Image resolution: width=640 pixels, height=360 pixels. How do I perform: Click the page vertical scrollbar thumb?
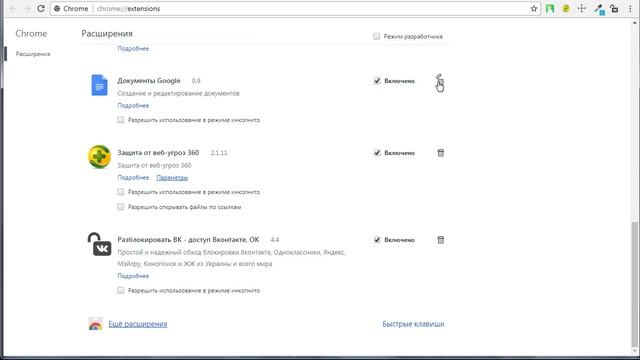tap(634, 284)
